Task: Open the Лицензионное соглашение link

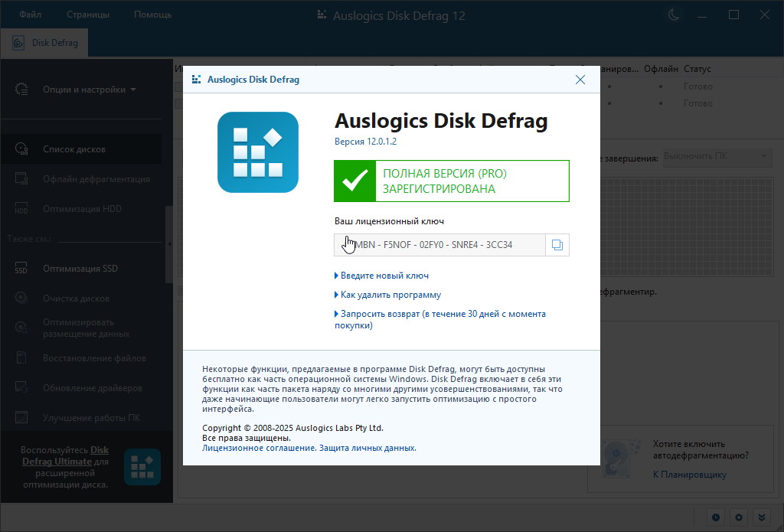Action: pos(259,448)
